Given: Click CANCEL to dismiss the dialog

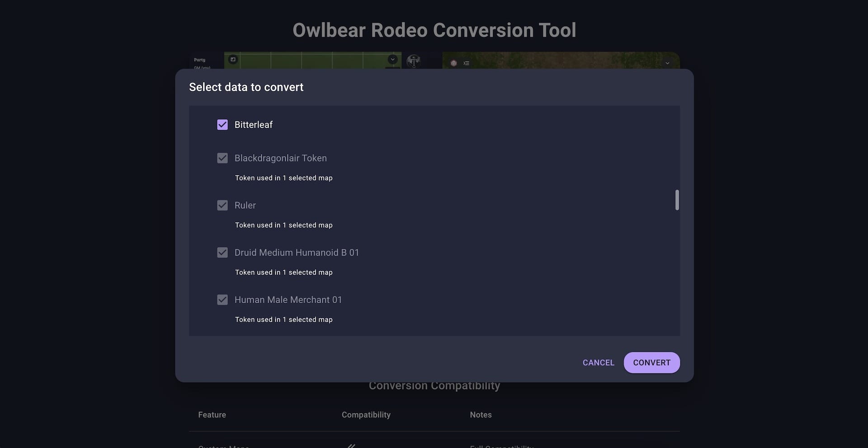Looking at the screenshot, I should coord(598,363).
